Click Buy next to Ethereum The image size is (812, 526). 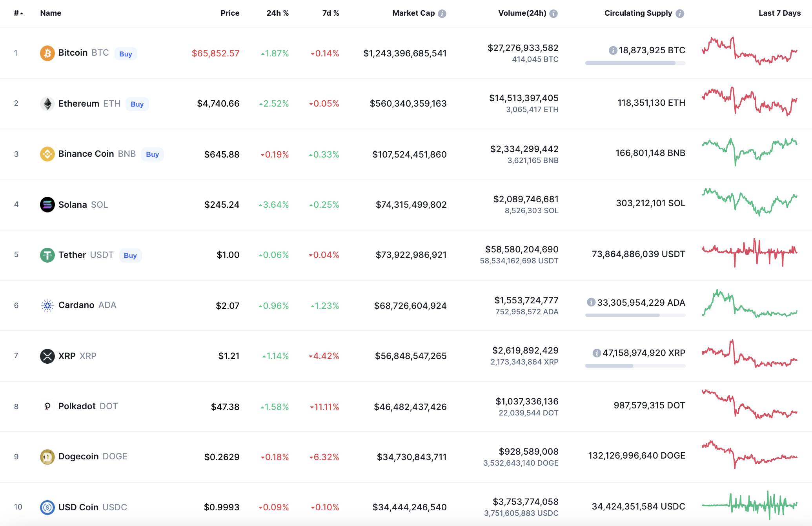point(137,104)
